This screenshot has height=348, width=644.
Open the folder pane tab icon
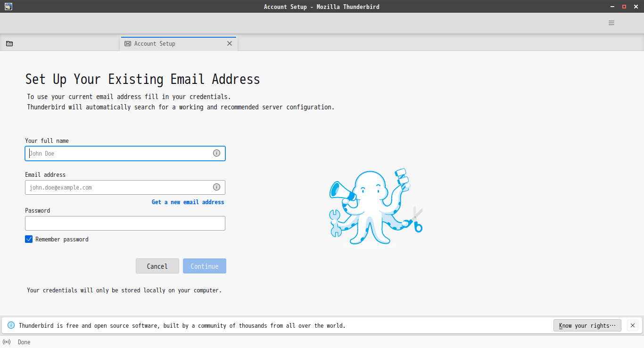9,43
